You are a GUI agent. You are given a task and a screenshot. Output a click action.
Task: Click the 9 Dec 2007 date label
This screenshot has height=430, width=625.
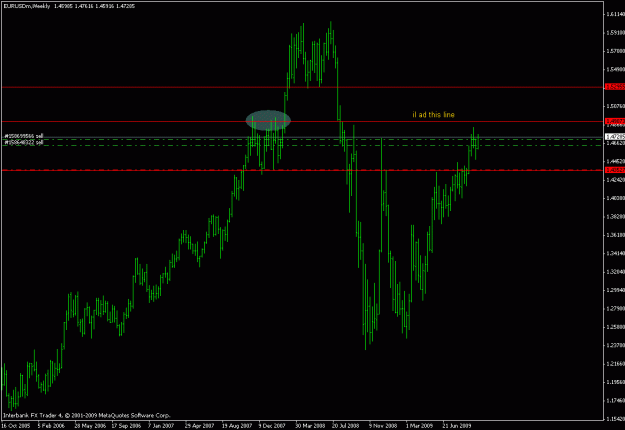click(272, 426)
